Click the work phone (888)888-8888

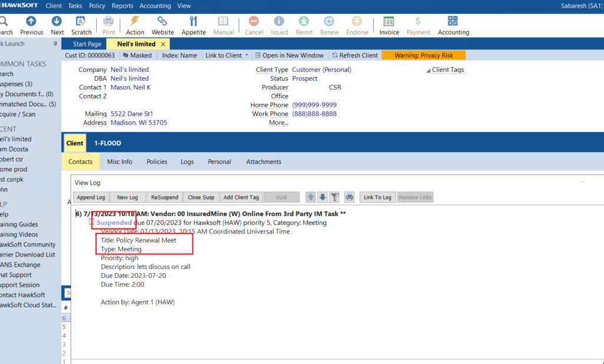pyautogui.click(x=314, y=114)
